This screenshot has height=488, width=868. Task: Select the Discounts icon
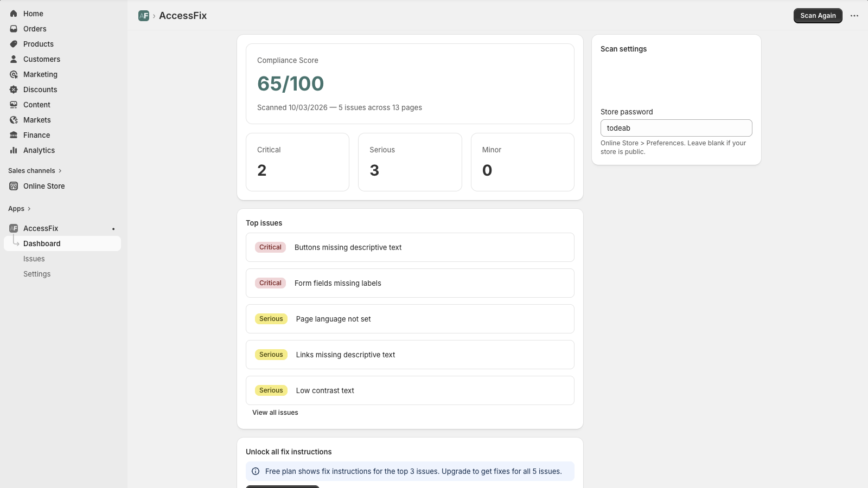point(13,89)
